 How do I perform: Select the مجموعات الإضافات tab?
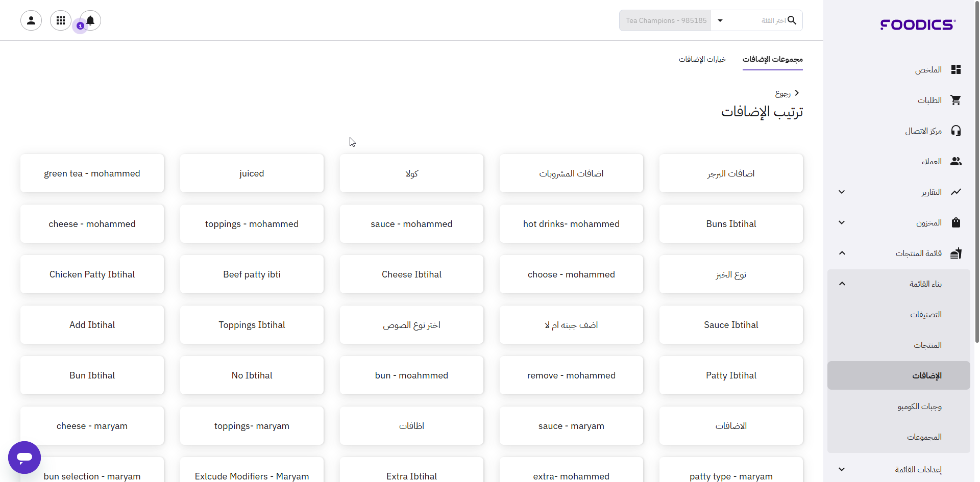click(772, 59)
